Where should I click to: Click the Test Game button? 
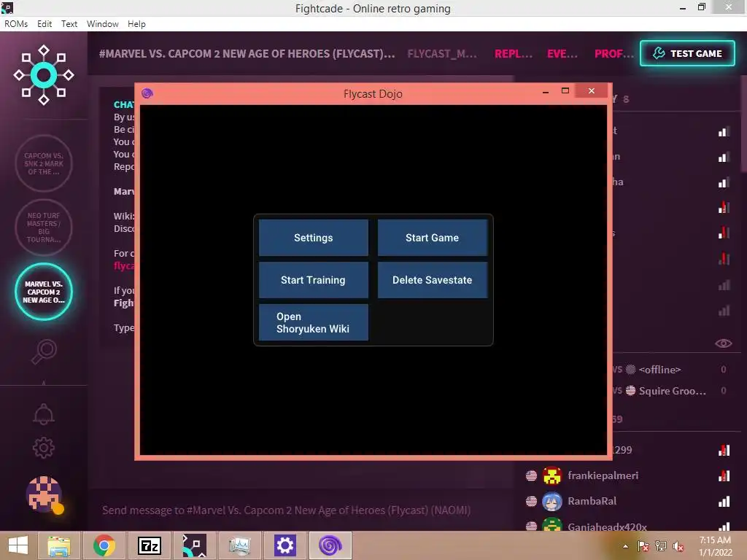coord(687,53)
